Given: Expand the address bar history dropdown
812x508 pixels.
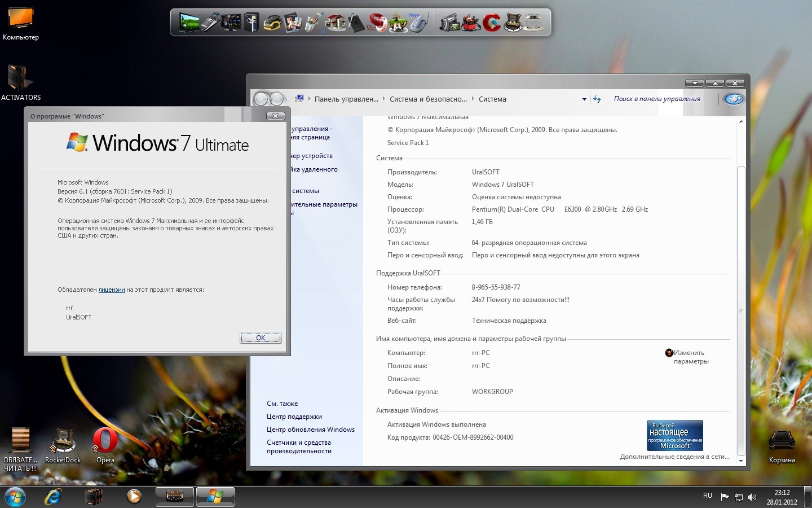Looking at the screenshot, I should click(584, 99).
